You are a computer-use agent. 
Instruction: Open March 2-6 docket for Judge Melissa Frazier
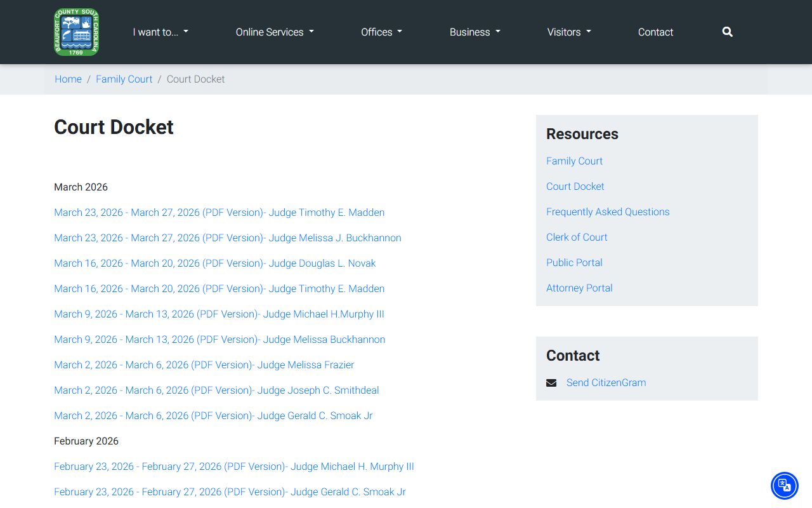point(204,365)
